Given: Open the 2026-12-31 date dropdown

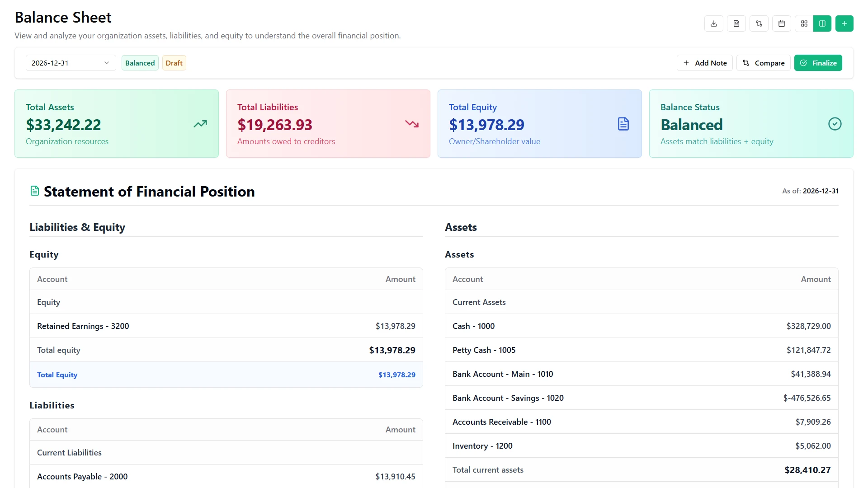Looking at the screenshot, I should tap(71, 63).
